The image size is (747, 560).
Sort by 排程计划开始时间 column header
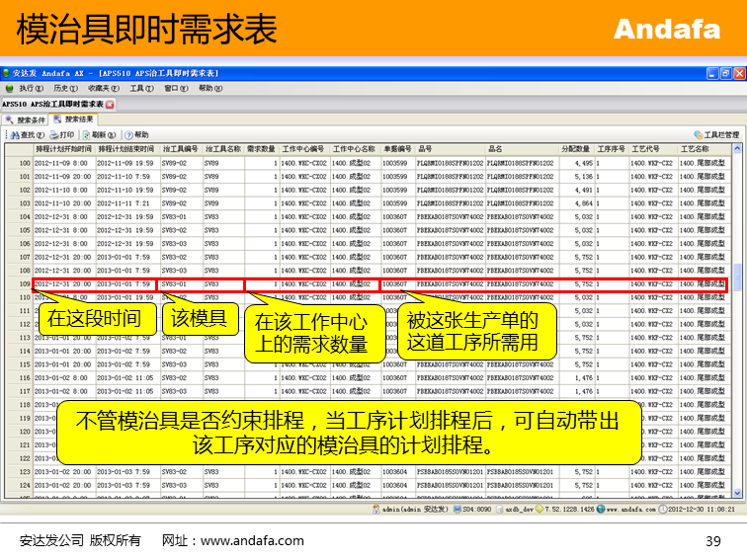coord(63,148)
